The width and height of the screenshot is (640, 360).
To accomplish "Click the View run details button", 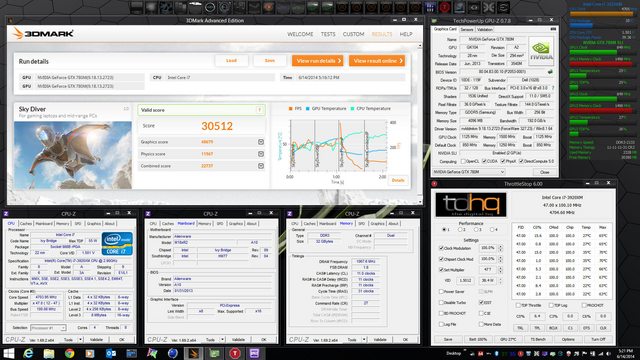I will click(x=318, y=61).
